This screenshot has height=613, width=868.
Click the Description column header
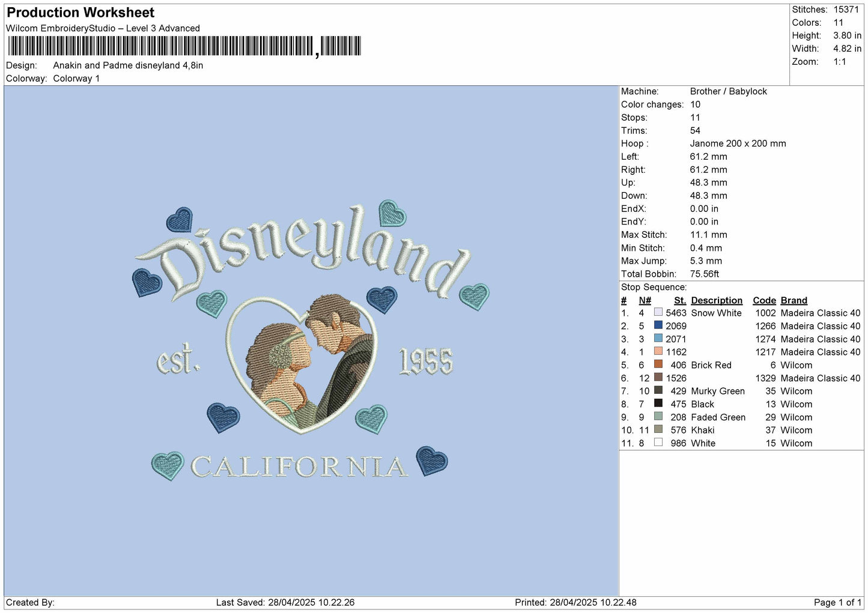717,300
